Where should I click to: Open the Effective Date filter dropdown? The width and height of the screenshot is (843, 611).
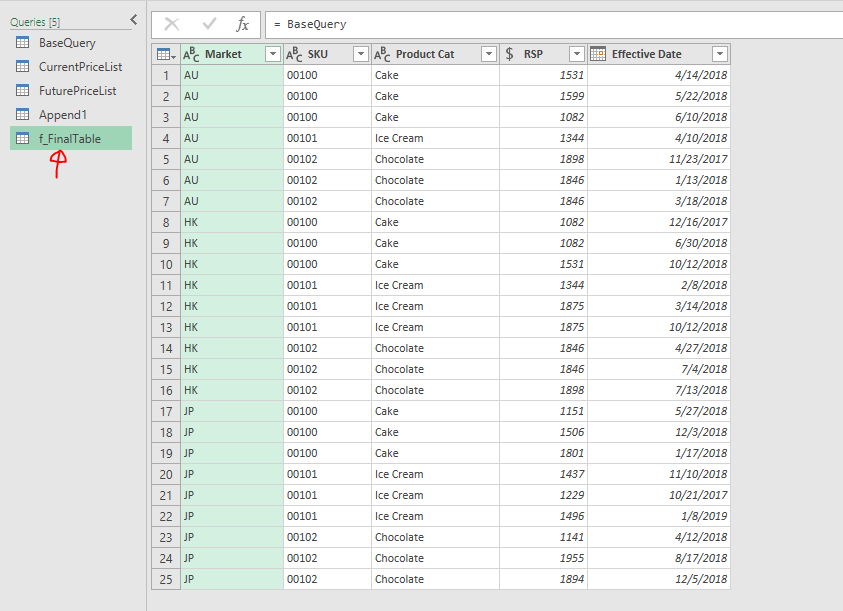719,54
